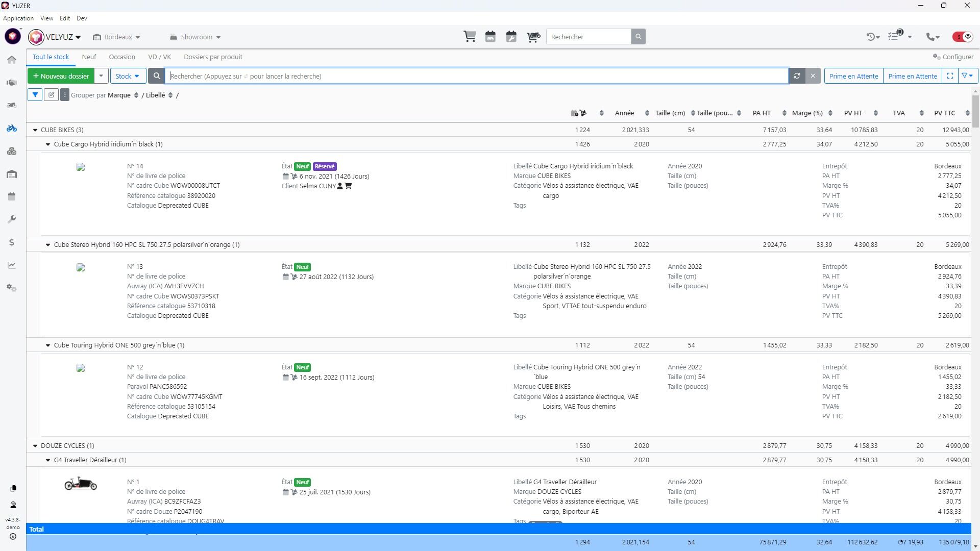Open the history clock dropdown
Viewport: 980px width, 551px height.
[873, 37]
